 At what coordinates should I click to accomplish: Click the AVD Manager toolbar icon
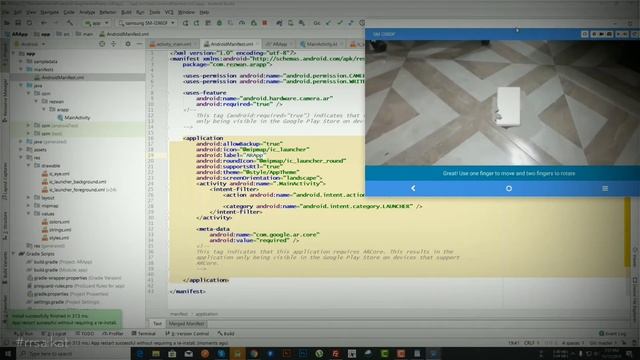[x=291, y=23]
